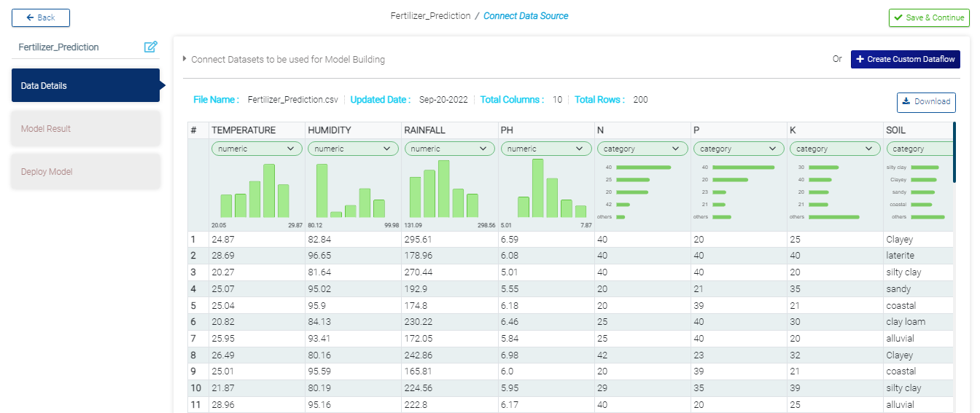Click the Connect Data Source breadcrumb link

[525, 16]
